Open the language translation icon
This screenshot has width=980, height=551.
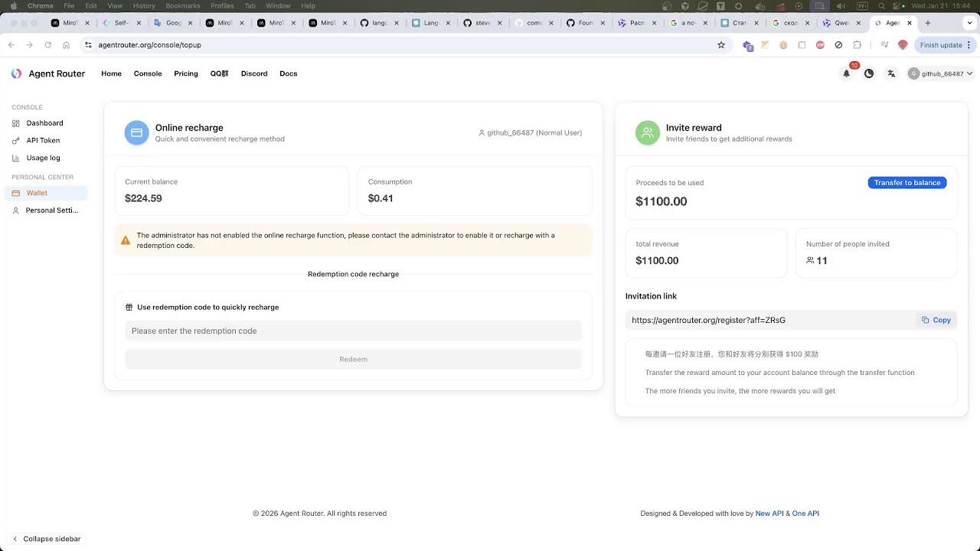click(x=891, y=73)
